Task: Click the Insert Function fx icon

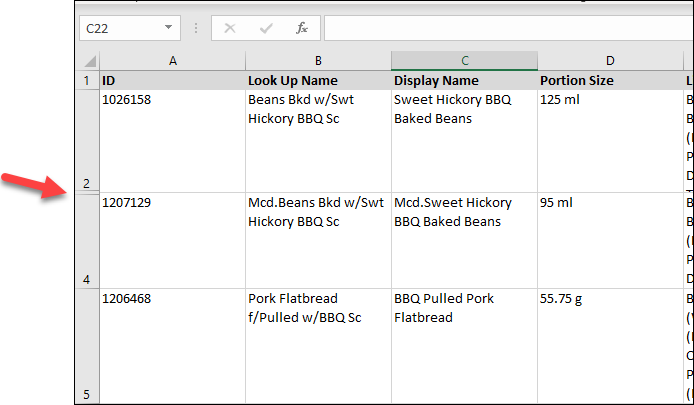Action: click(x=302, y=29)
